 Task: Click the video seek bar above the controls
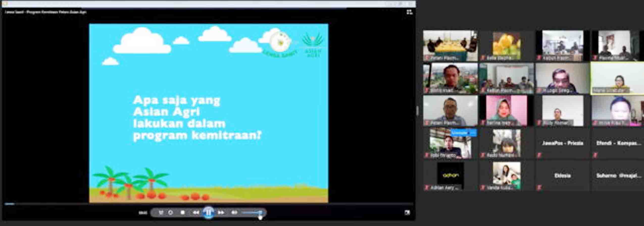point(209,204)
